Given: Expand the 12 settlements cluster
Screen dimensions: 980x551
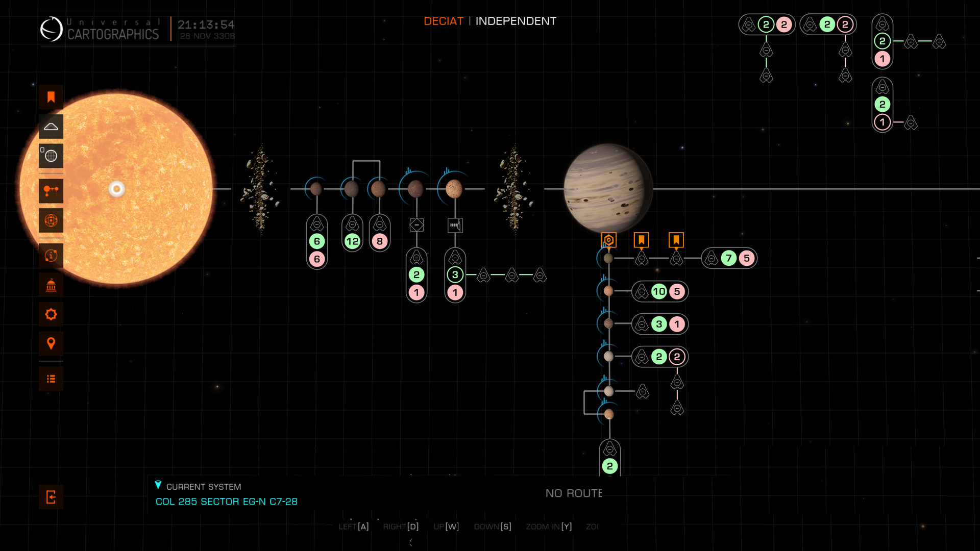Looking at the screenshot, I should [x=352, y=233].
